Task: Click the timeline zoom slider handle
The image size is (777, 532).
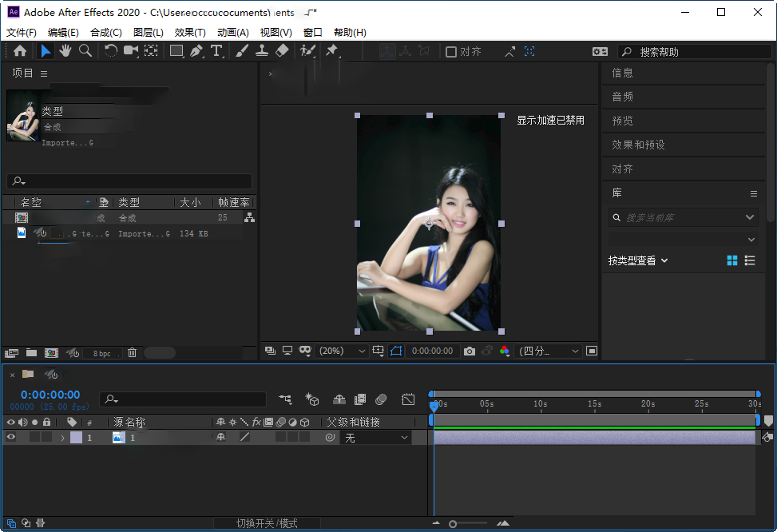Action: 453,523
